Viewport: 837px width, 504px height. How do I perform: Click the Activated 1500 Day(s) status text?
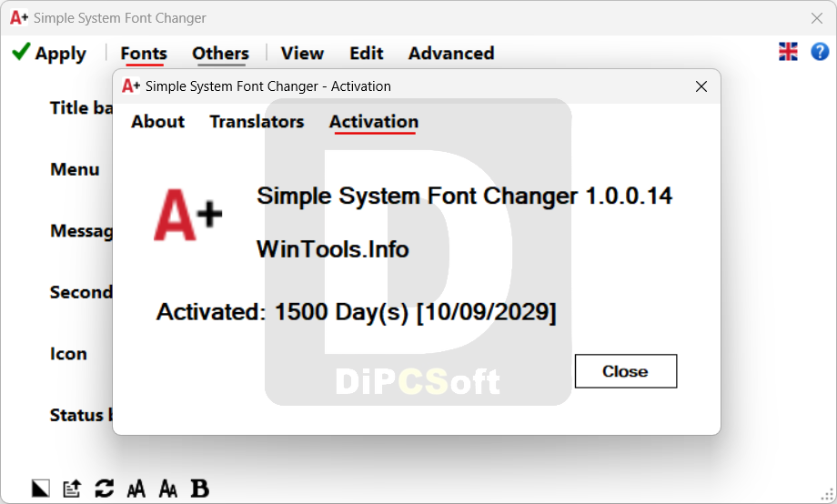pos(356,312)
